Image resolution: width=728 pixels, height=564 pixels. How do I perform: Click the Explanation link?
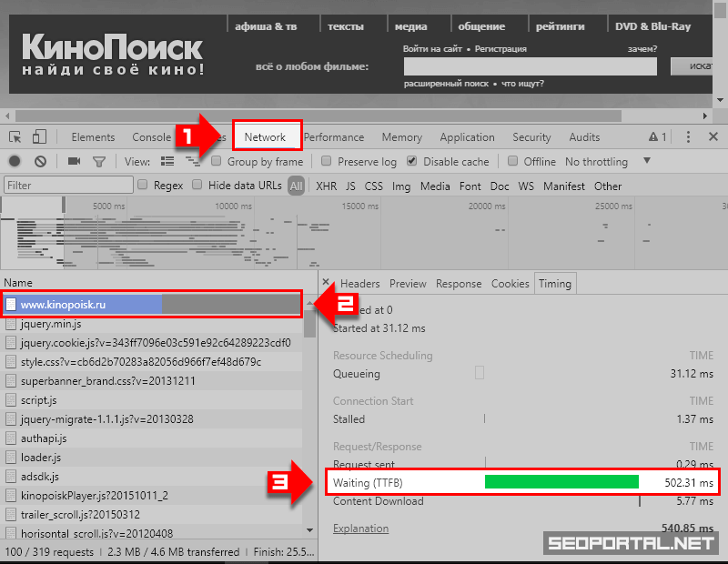coord(360,529)
